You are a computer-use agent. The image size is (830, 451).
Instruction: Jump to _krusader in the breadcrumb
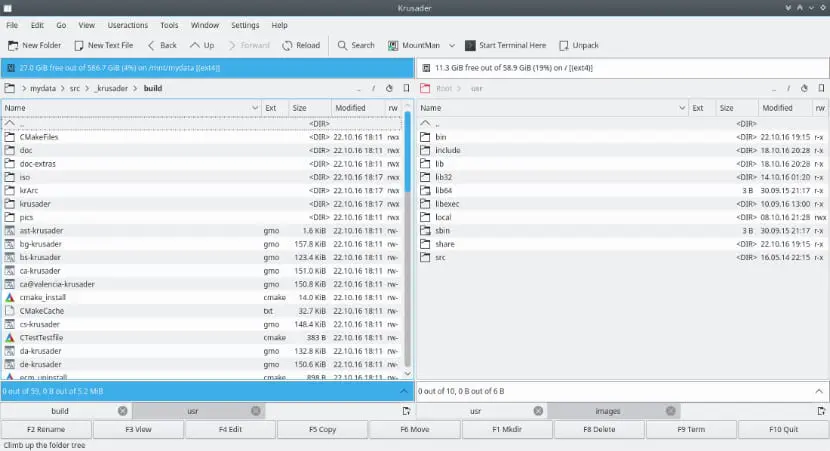(111, 88)
